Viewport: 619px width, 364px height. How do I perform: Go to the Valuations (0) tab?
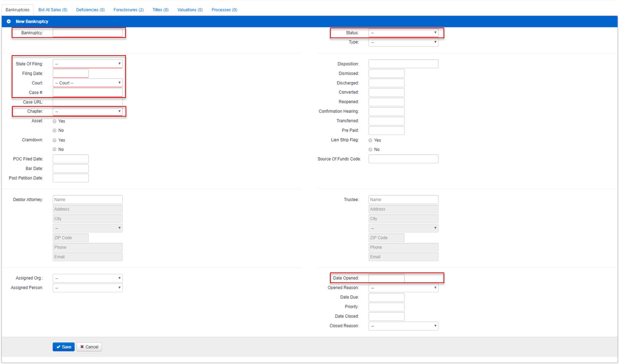[190, 10]
